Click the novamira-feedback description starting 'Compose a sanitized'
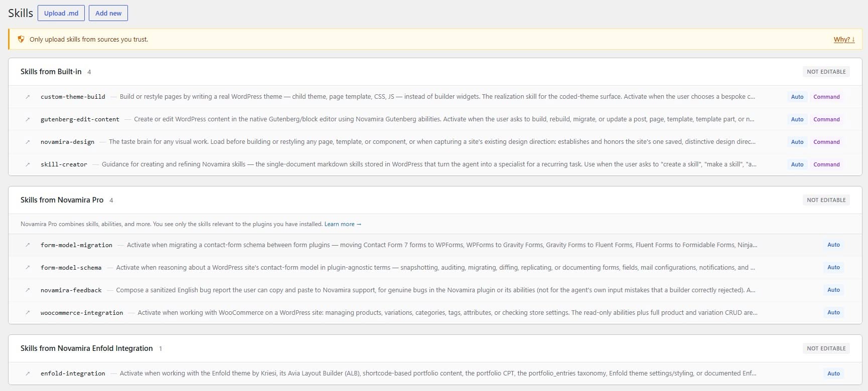The width and height of the screenshot is (868, 391). click(x=436, y=290)
